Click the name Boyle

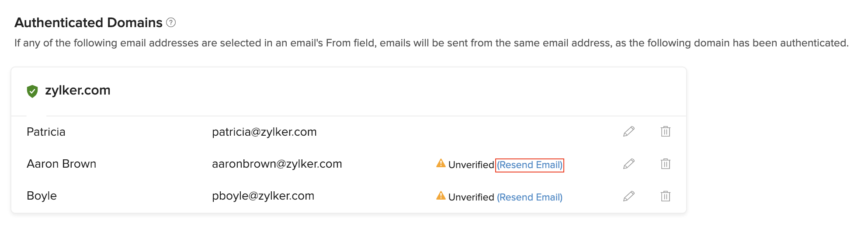click(42, 196)
